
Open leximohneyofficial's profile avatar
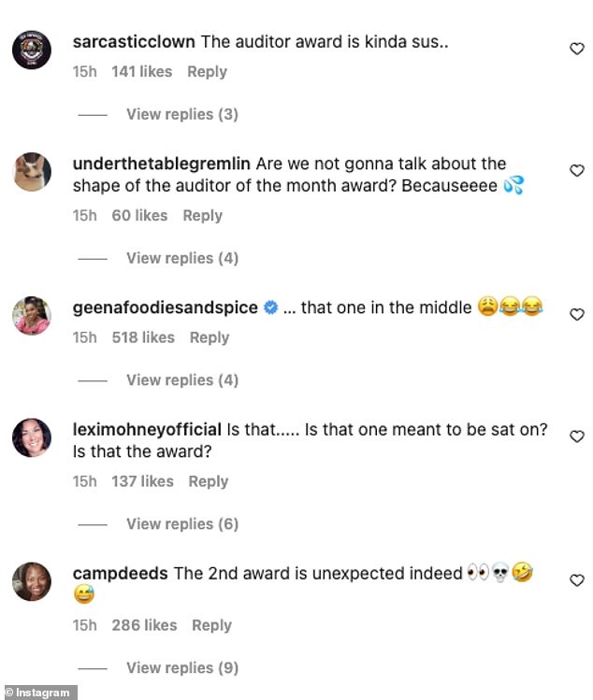[32, 437]
